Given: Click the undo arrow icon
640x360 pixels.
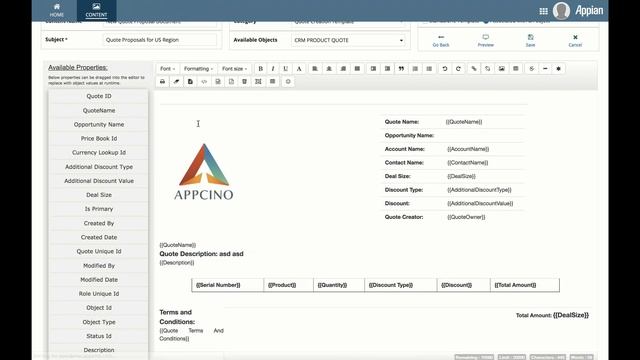Looking at the screenshot, I should [x=445, y=69].
